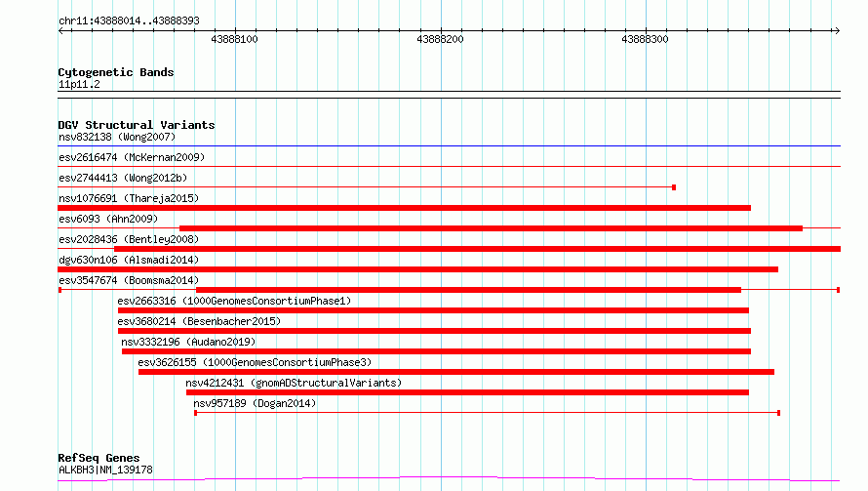Open the Cytogenetic Bands track heading
Screen dimensions: 868x491
pyautogui.click(x=116, y=72)
